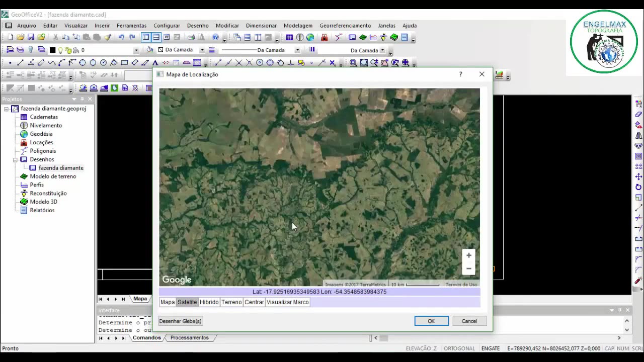This screenshot has width=644, height=362.
Task: Open the green terrain model toolbar icon
Action: tap(363, 37)
